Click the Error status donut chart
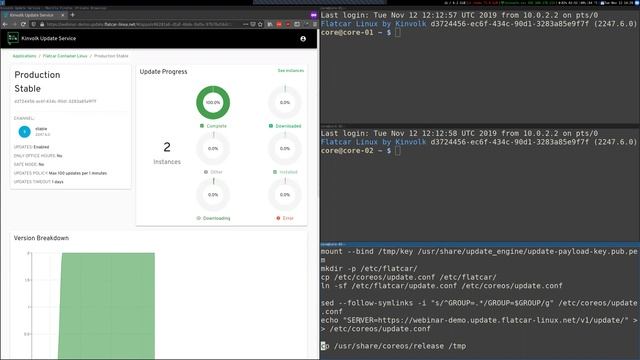Viewport: 640px width, 360px height. click(285, 195)
